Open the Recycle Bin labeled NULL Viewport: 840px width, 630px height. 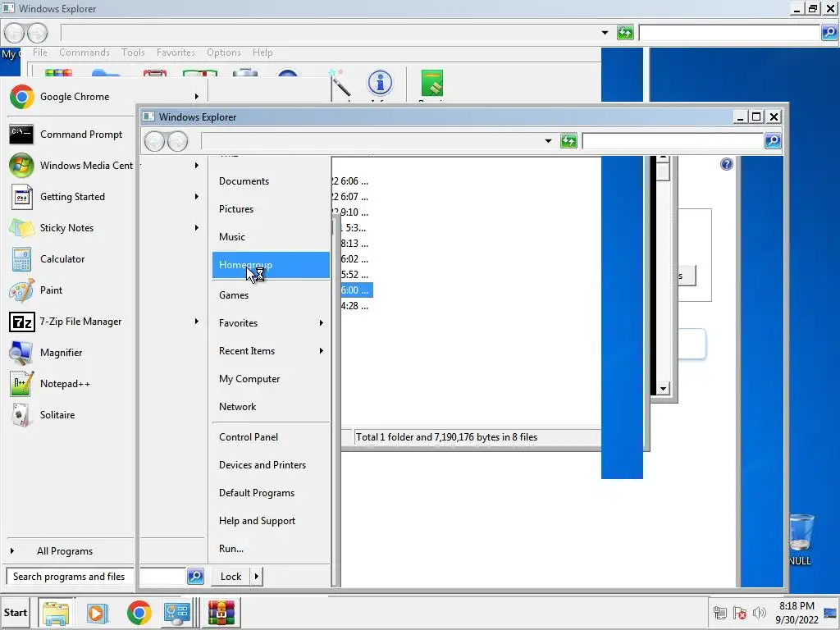800,540
